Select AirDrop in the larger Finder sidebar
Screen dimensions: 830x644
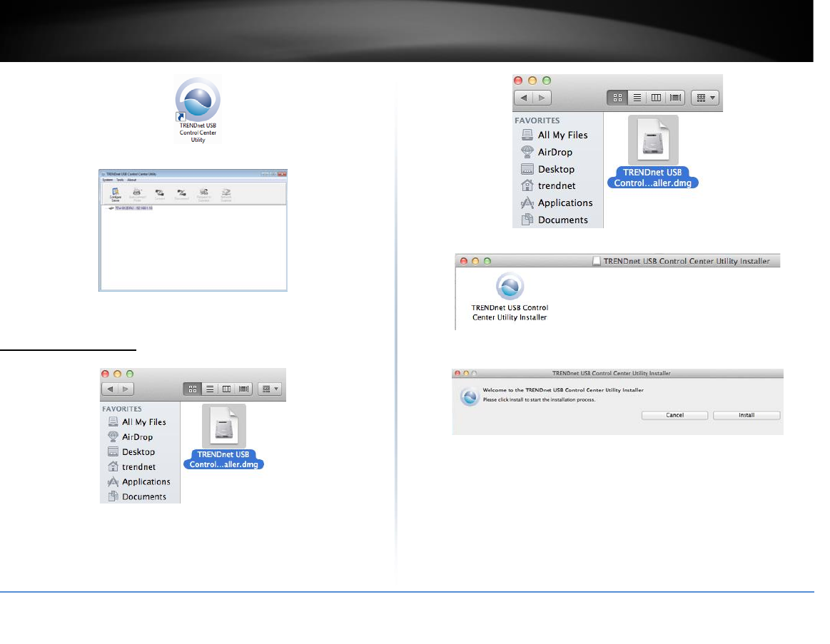(547, 152)
